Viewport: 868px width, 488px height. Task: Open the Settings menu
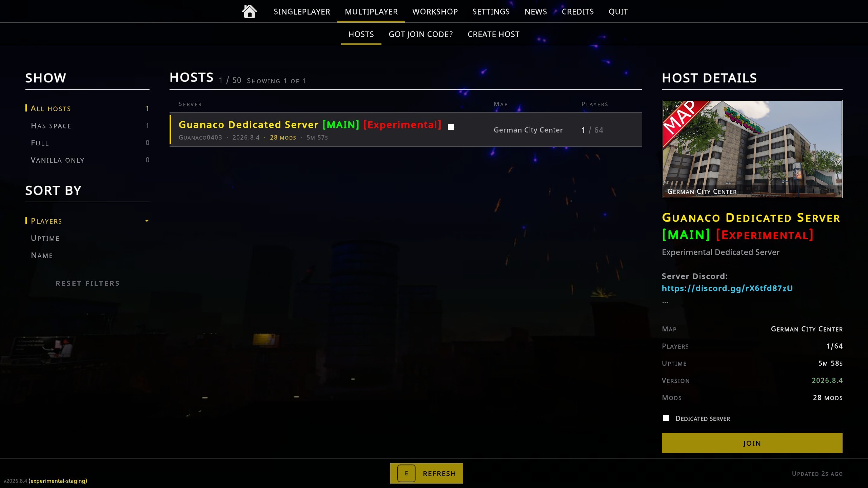pos(491,12)
